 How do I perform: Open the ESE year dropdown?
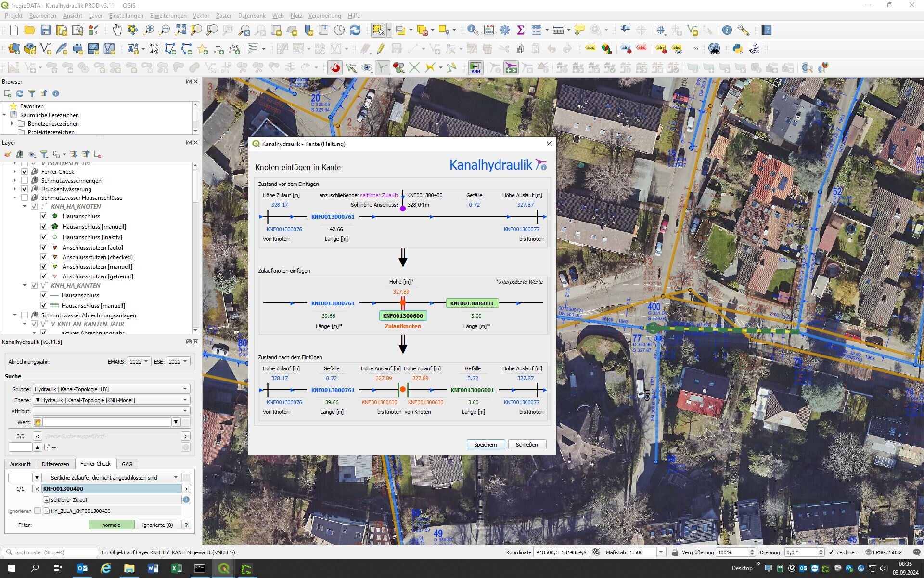coord(178,361)
